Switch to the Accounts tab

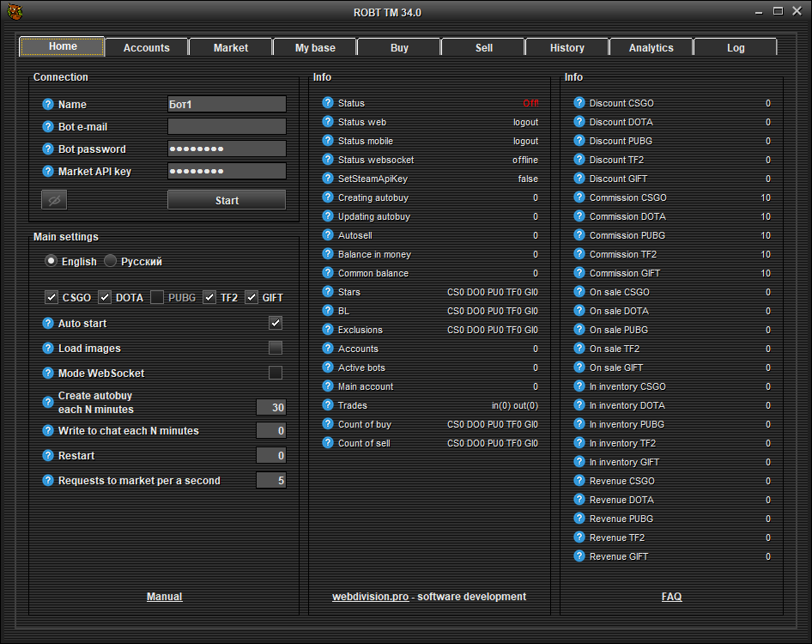click(147, 48)
